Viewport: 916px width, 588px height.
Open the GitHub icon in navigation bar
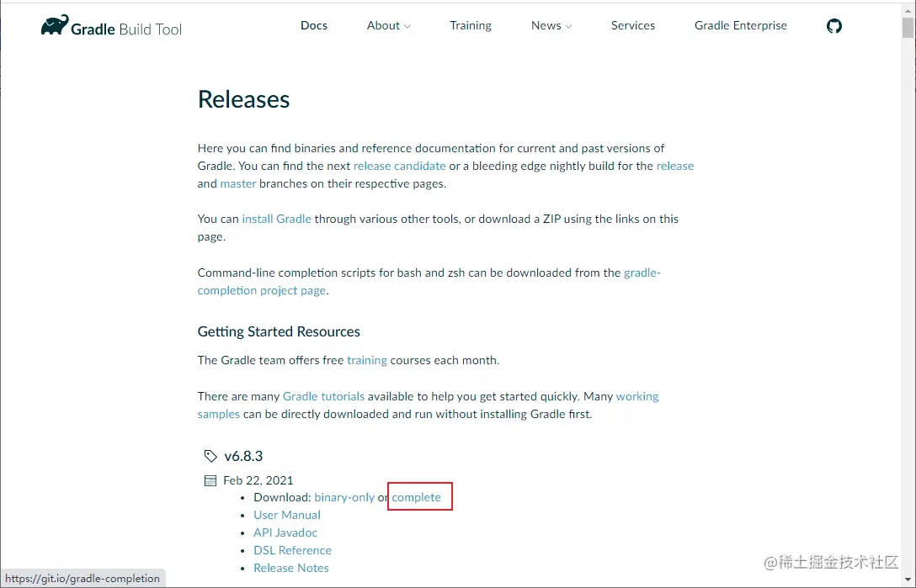point(834,26)
